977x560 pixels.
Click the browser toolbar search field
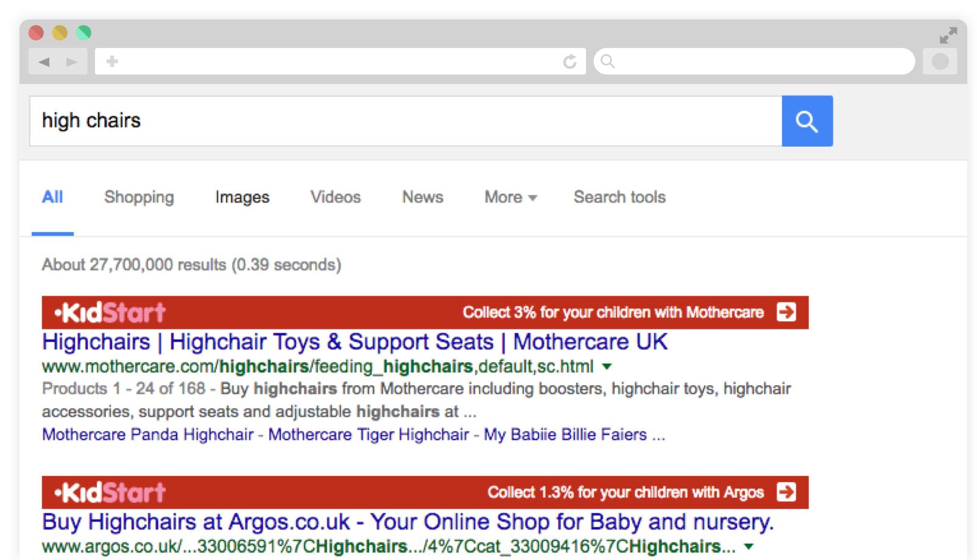coord(754,61)
